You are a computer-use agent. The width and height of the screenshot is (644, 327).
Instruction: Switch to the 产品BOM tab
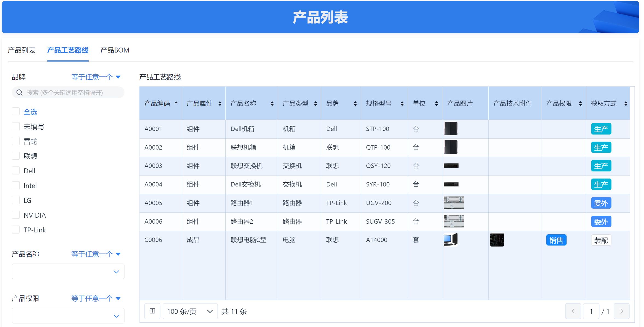(x=114, y=50)
